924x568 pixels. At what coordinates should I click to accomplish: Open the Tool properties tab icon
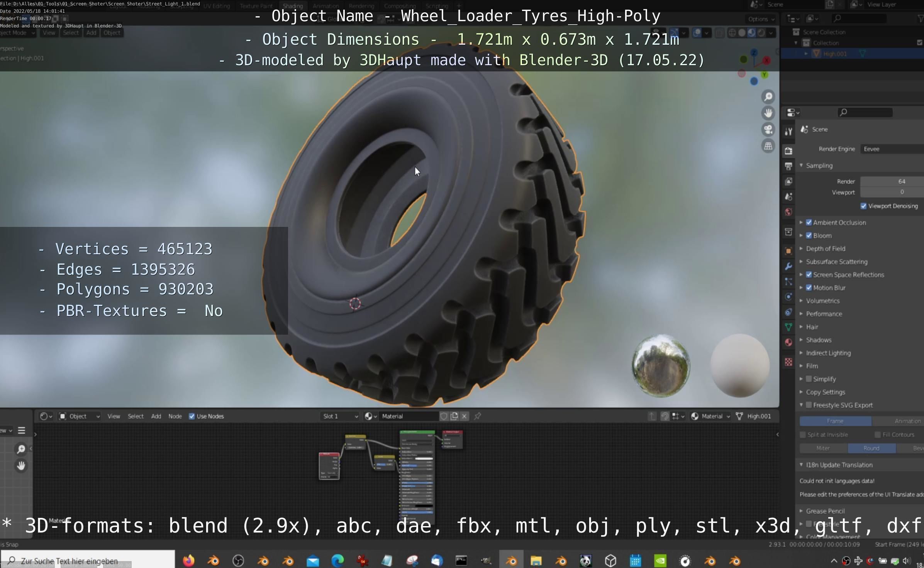788,132
